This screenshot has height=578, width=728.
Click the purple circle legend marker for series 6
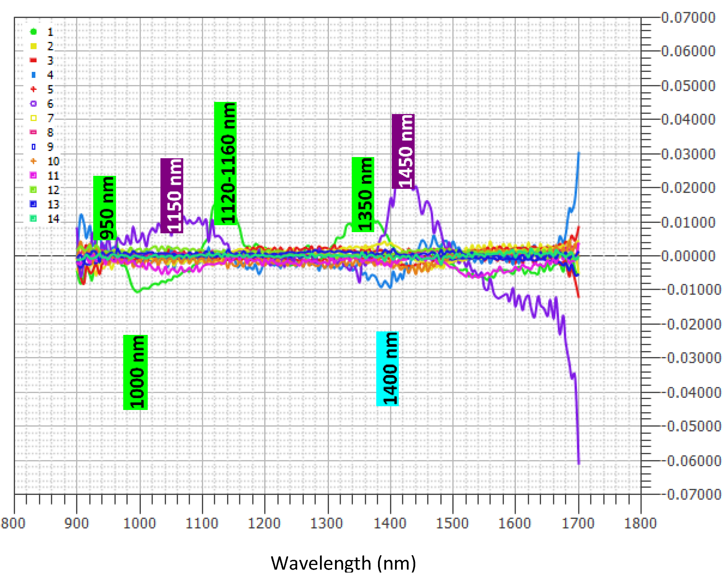[x=33, y=104]
